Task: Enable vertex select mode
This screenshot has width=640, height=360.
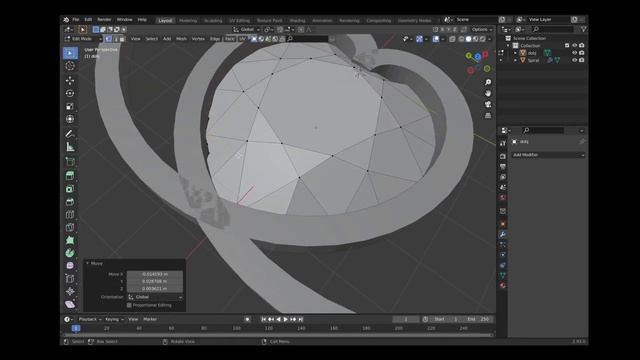Action: [x=109, y=39]
